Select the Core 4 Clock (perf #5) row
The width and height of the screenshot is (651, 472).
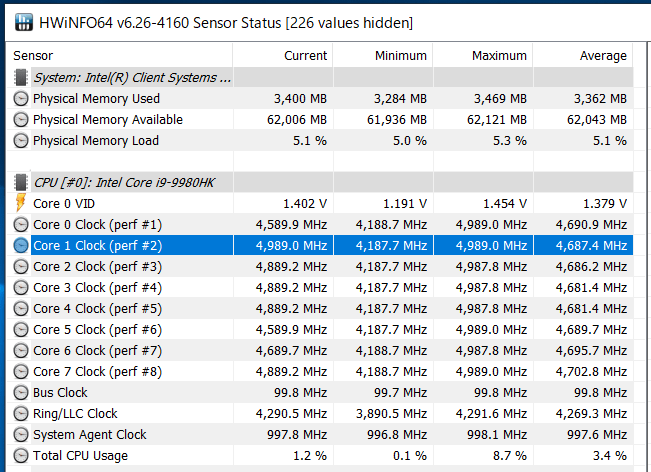[x=320, y=308]
